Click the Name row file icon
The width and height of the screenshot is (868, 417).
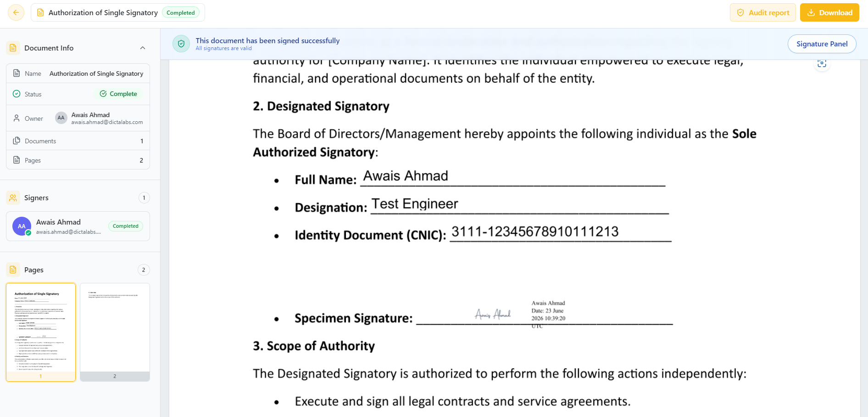click(17, 73)
